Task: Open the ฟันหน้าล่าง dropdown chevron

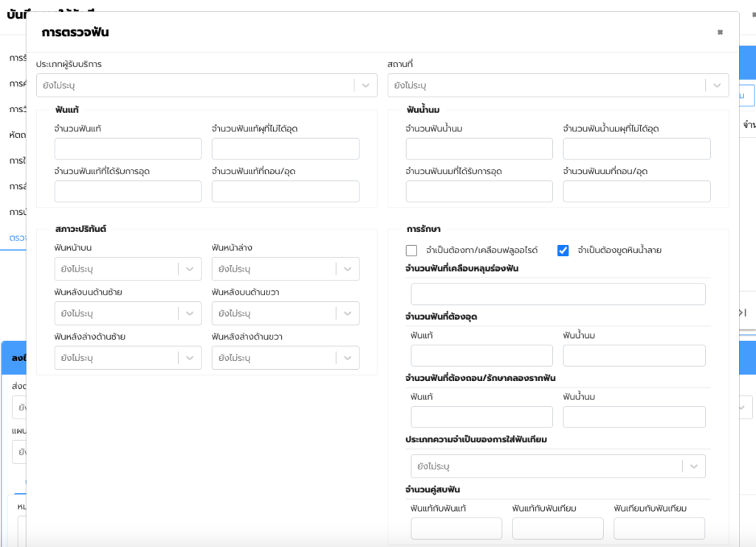Action: point(348,269)
